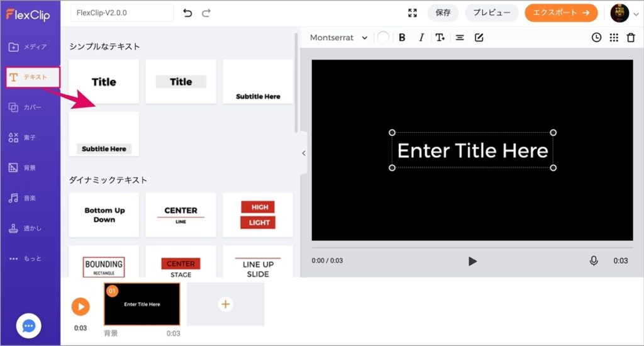Screen dimensions: 644x346
Task: Click the bottom-right text box resize handle
Action: [x=553, y=168]
